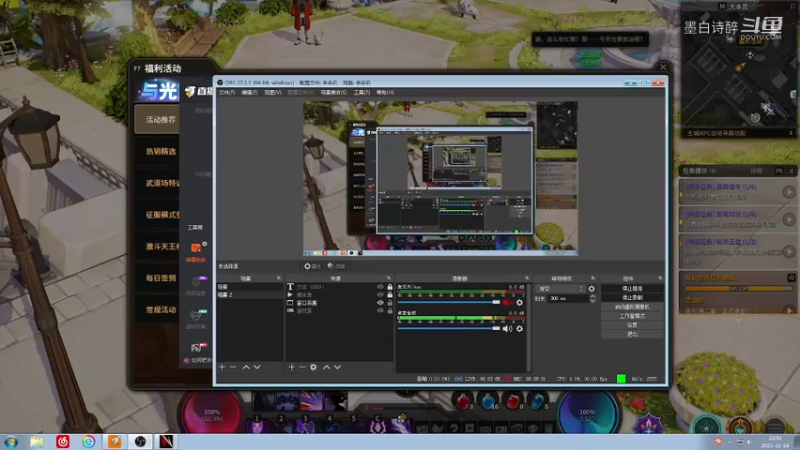Image resolution: width=800 pixels, height=450 pixels.
Task: Select 场景 2 in scenes list
Action: point(249,294)
